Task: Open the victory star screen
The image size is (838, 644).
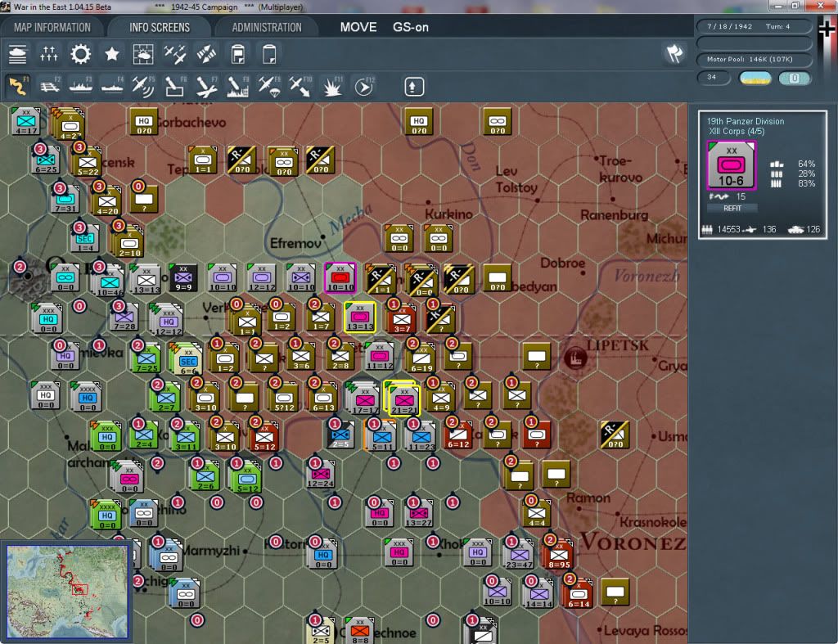Action: [111, 54]
